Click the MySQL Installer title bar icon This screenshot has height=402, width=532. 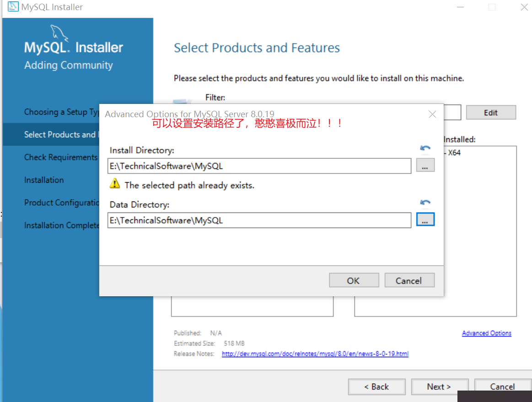(x=13, y=7)
